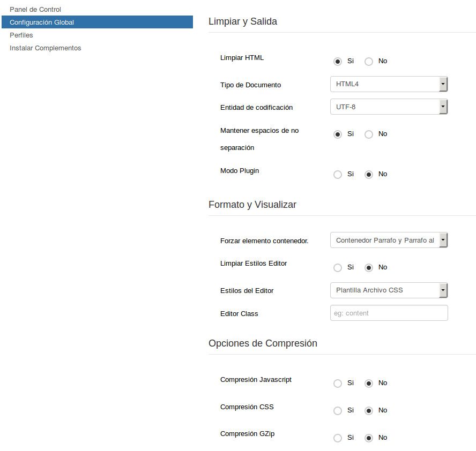Click the Opciones de Compresión heading
This screenshot has width=476, height=451.
[263, 343]
